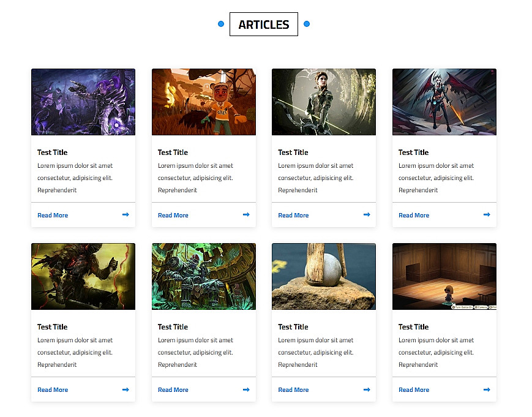Image resolution: width=532 pixels, height=417 pixels.
Task: Open Read More under the stone ball image
Action: 293,390
